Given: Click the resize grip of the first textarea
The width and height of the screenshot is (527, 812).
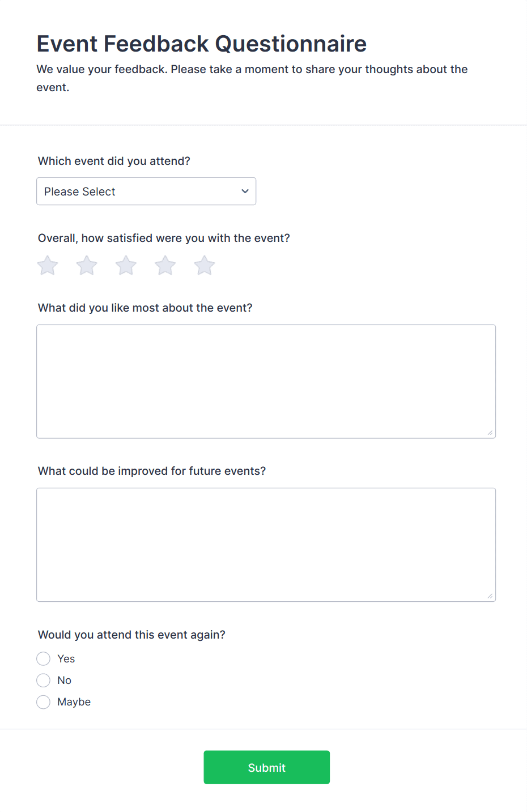Looking at the screenshot, I should click(490, 433).
